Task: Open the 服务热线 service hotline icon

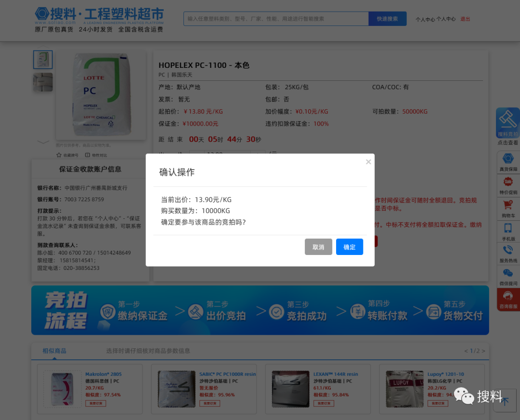Action: 507,251
